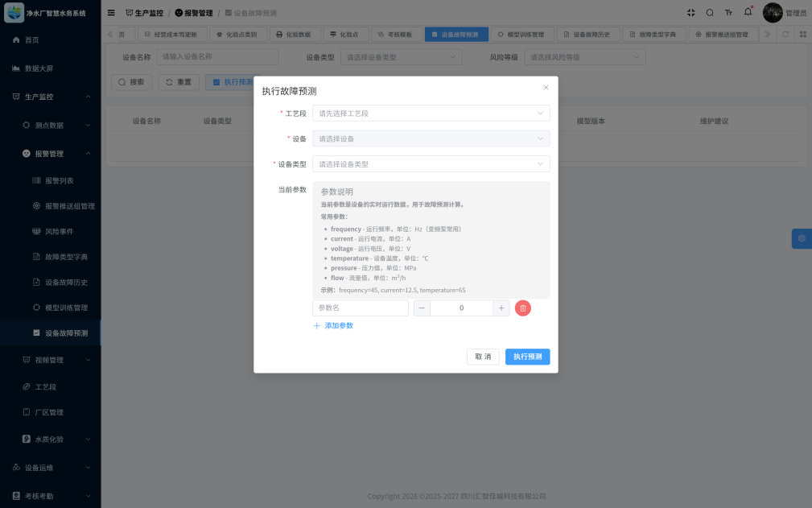The width and height of the screenshot is (812, 508).
Task: Switch to 经营成本驾驶舱 tab
Action: pos(171,35)
